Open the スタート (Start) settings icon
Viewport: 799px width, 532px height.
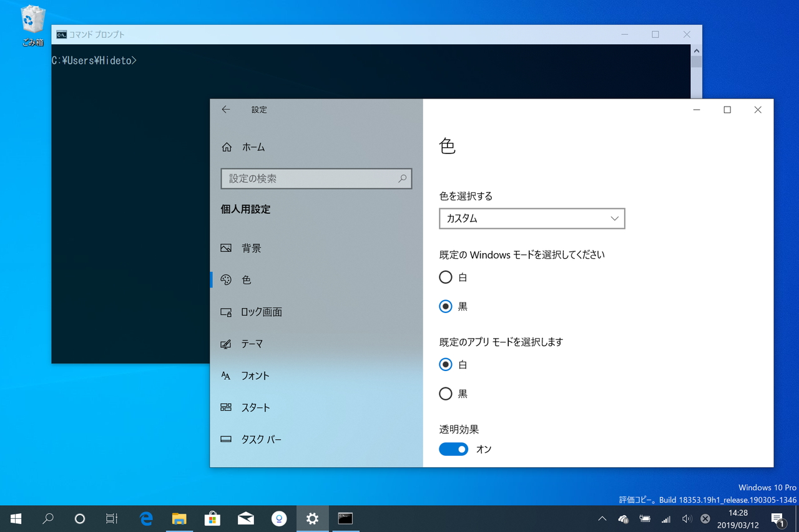coord(226,407)
